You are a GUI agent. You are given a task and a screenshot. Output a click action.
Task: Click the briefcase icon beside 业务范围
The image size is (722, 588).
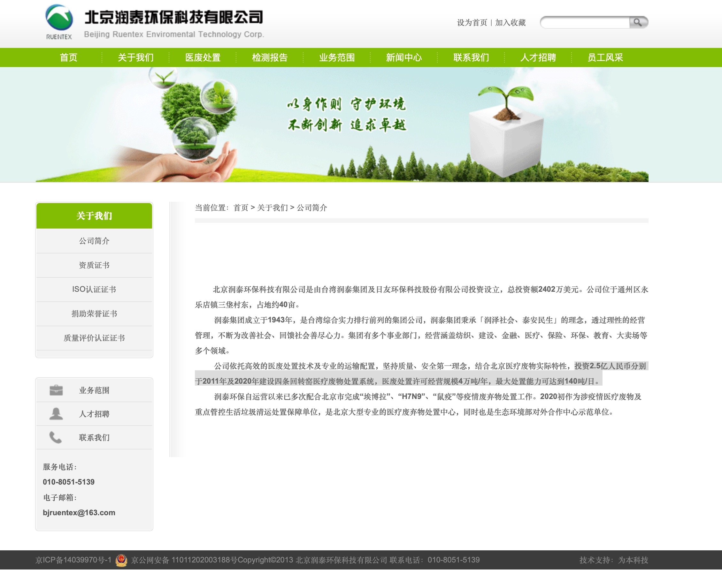[x=56, y=390]
